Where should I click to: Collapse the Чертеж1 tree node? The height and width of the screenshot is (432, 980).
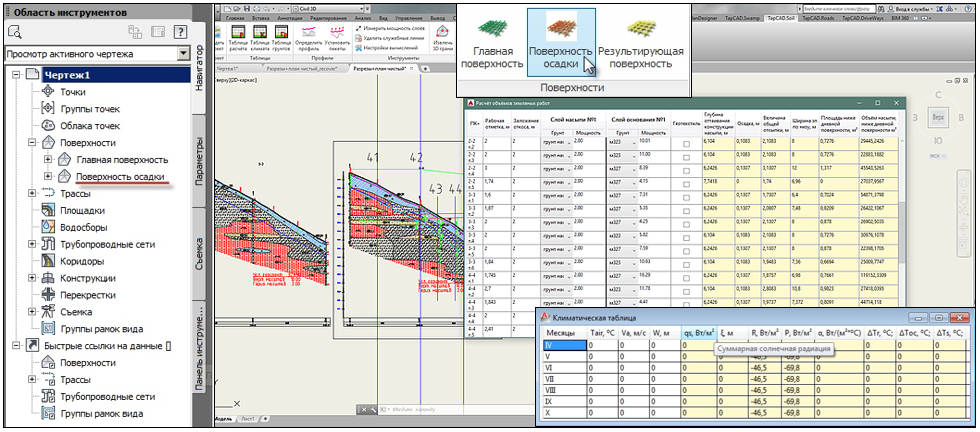[x=16, y=75]
